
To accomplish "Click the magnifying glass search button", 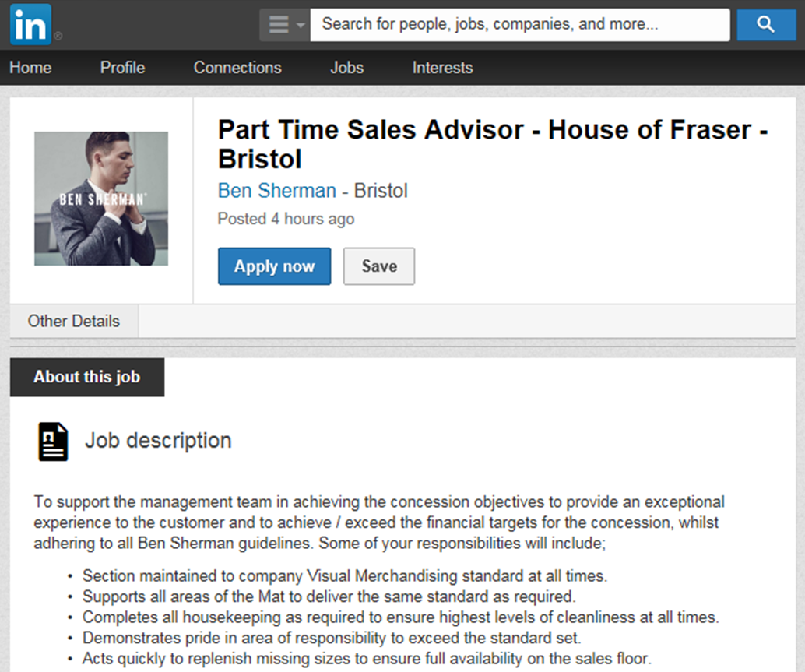I will click(x=766, y=25).
